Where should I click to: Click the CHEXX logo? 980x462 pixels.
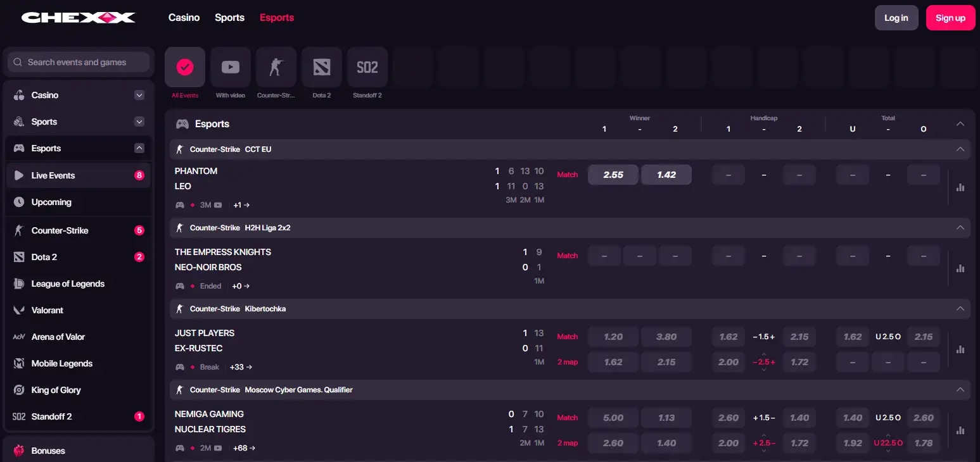click(x=78, y=18)
